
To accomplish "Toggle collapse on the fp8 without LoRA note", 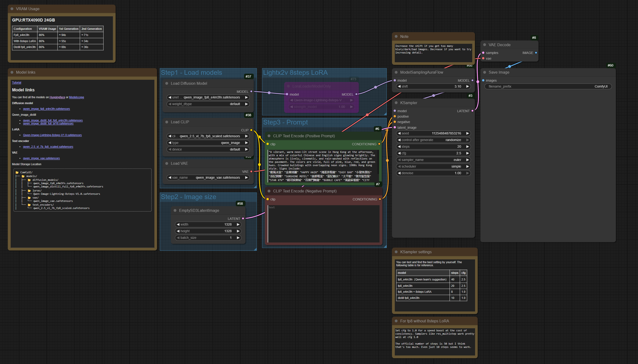I will 396,321.
